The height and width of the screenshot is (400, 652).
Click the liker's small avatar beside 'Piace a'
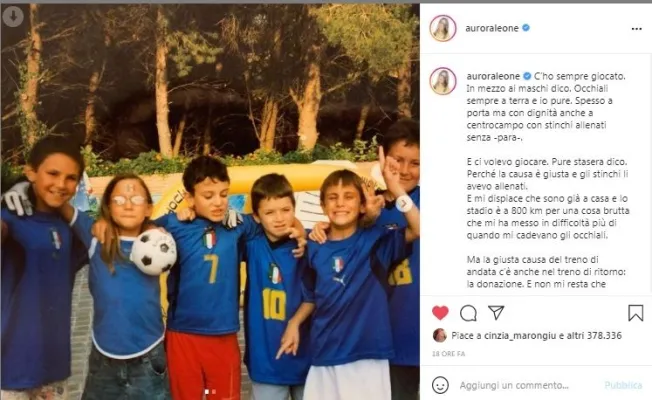(x=440, y=335)
